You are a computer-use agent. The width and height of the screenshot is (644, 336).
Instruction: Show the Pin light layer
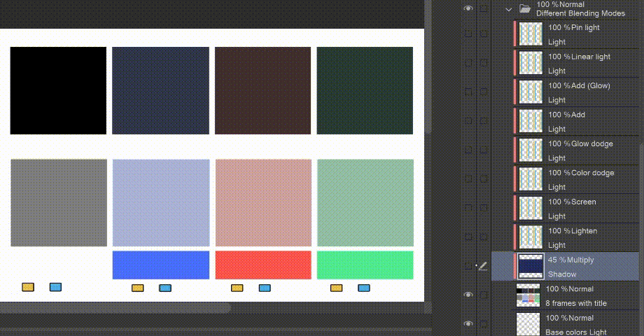point(468,34)
